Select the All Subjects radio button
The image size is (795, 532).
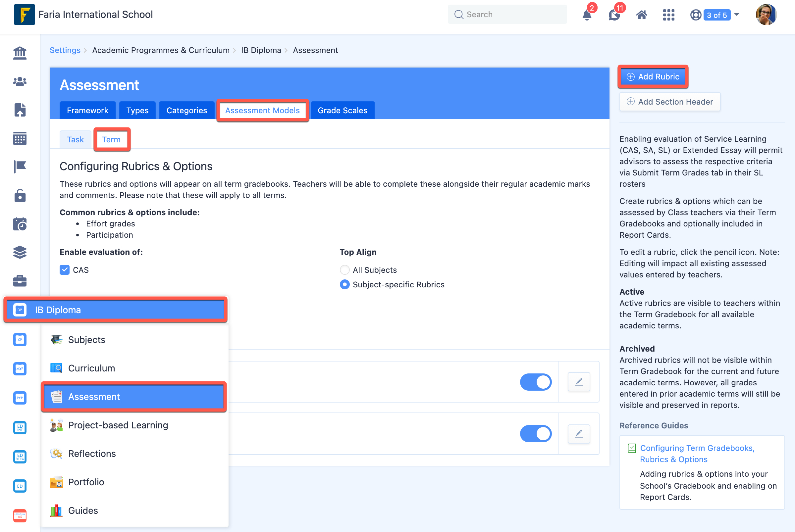pyautogui.click(x=344, y=270)
